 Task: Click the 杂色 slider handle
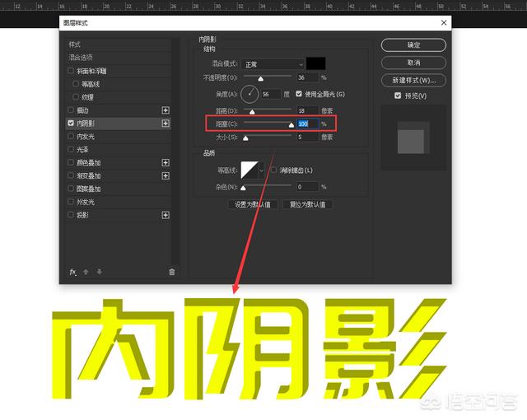(244, 188)
